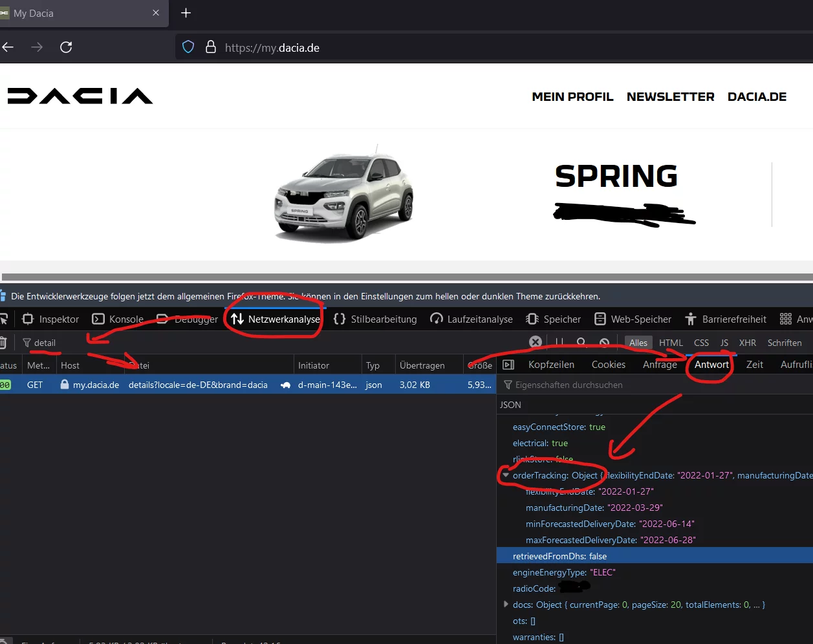This screenshot has height=644, width=813.
Task: Filter requests by Schriften
Action: tap(785, 343)
